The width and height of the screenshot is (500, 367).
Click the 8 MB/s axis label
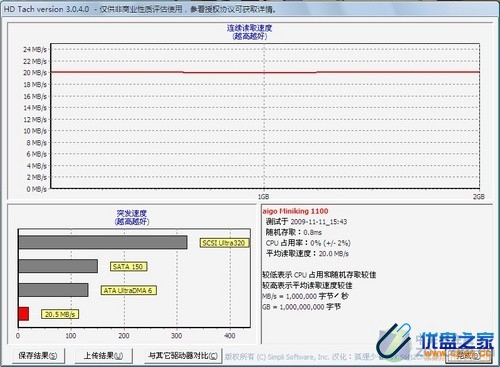(37, 143)
